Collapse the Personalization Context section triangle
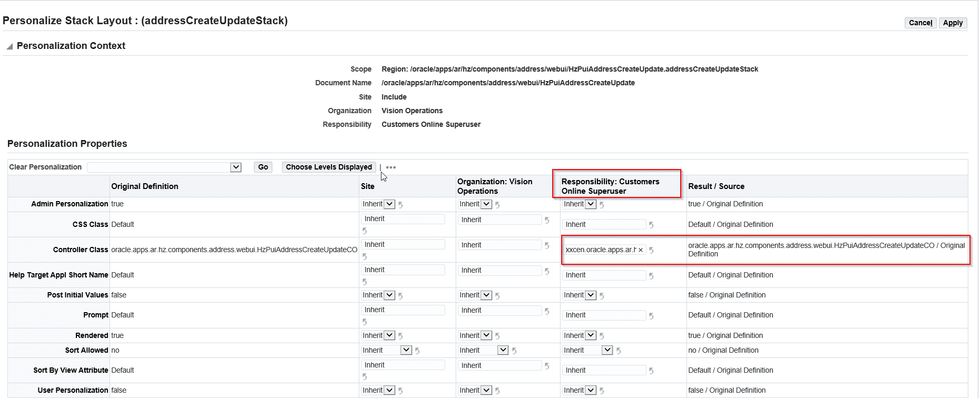This screenshot has width=980, height=398. click(x=9, y=46)
